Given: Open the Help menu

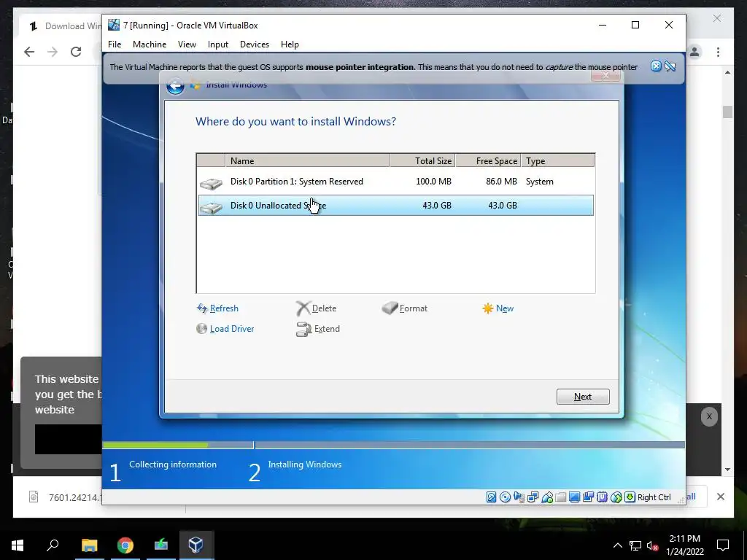Looking at the screenshot, I should (x=290, y=44).
